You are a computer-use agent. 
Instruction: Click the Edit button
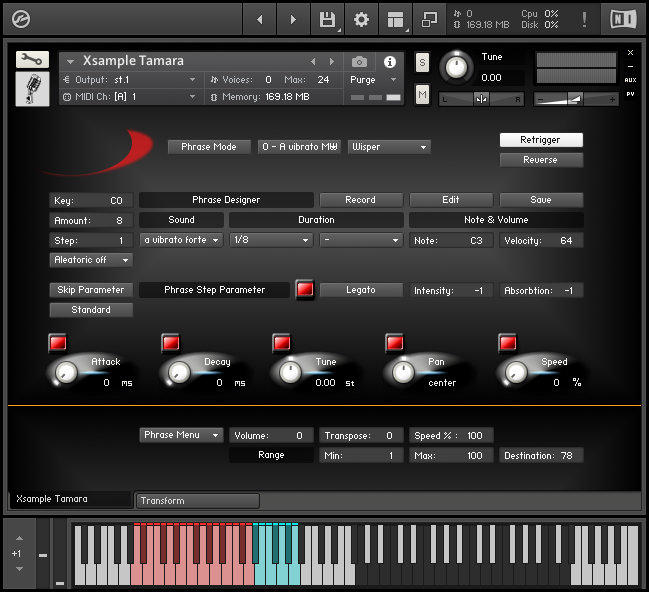[451, 200]
